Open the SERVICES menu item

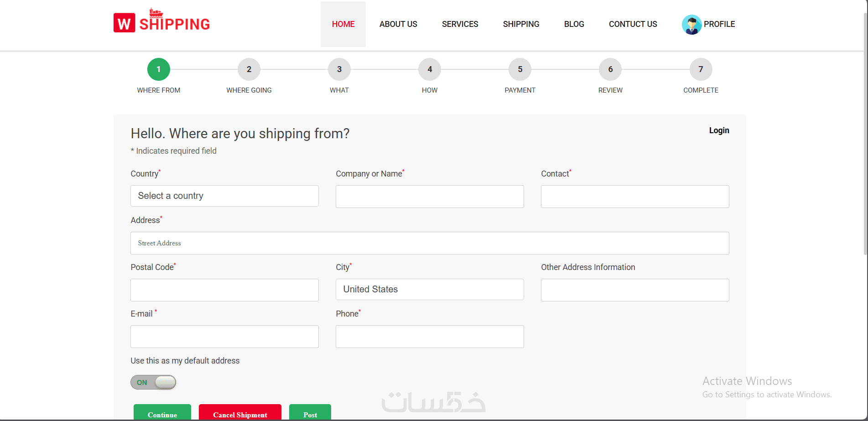click(x=460, y=24)
